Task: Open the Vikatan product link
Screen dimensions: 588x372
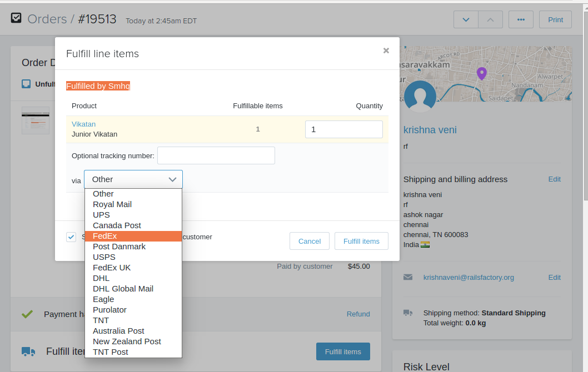Action: [83, 124]
